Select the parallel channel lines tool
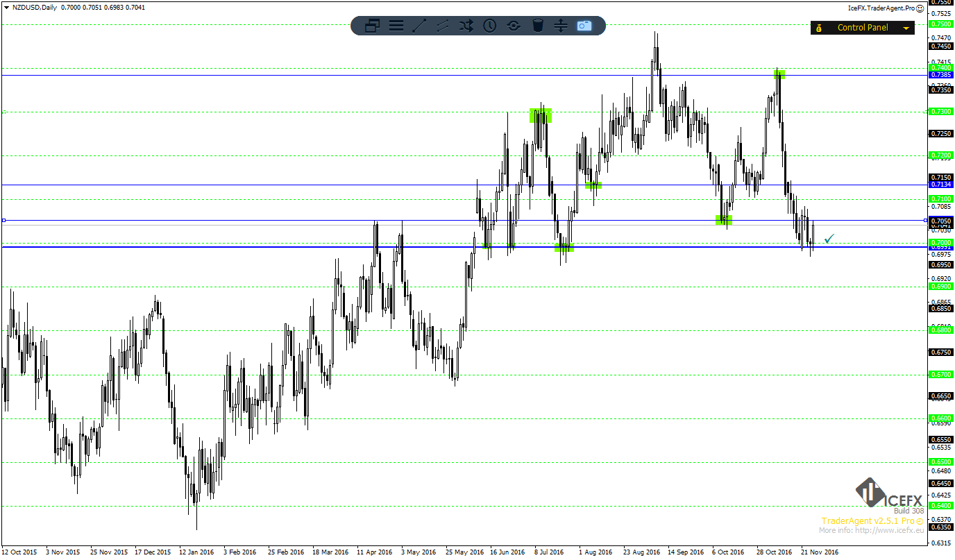This screenshot has width=955, height=560. (x=442, y=26)
